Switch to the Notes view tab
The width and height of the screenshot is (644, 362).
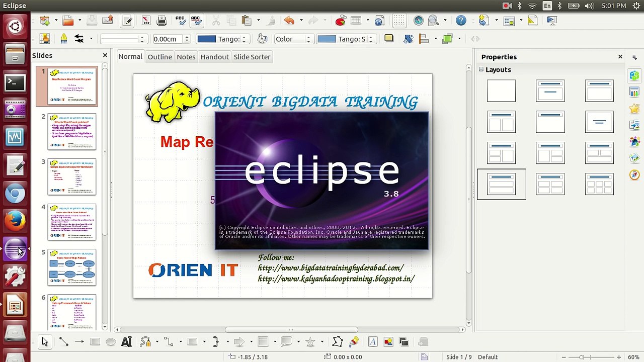[x=186, y=57]
